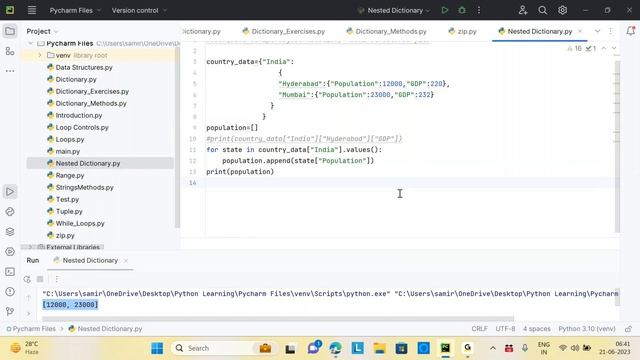Open Tuple.py file
This screenshot has height=360, width=640.
(x=69, y=211)
